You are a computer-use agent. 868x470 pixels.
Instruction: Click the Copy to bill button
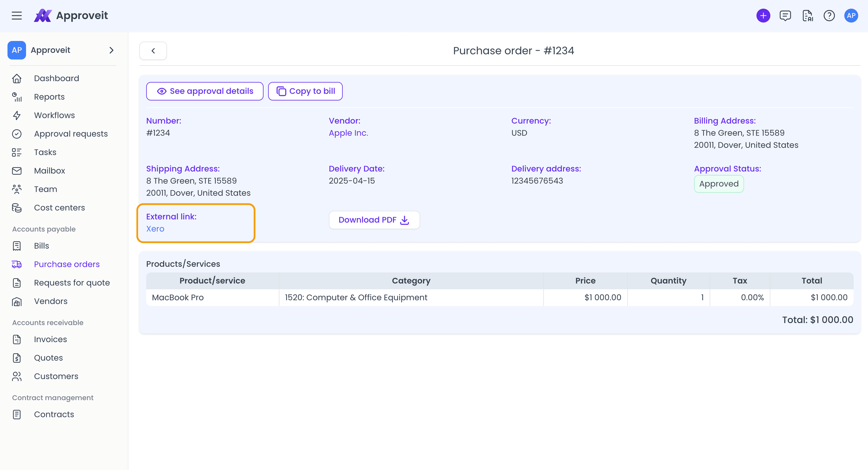305,91
